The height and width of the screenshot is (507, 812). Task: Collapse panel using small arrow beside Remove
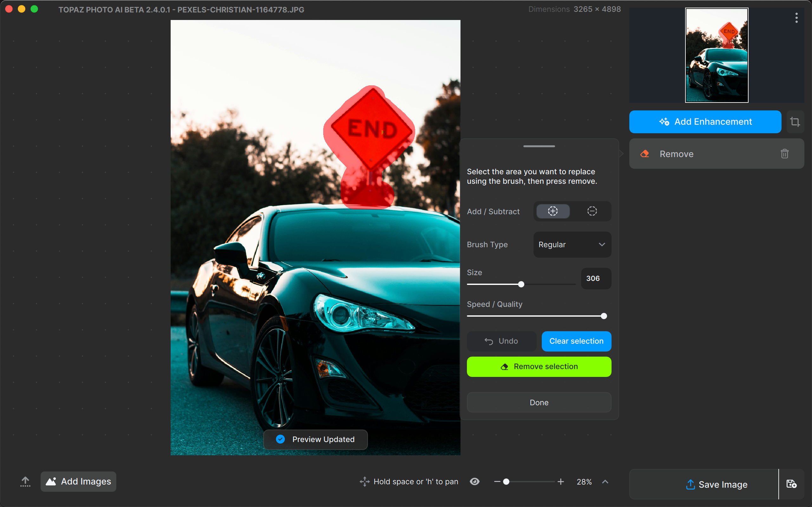621,154
